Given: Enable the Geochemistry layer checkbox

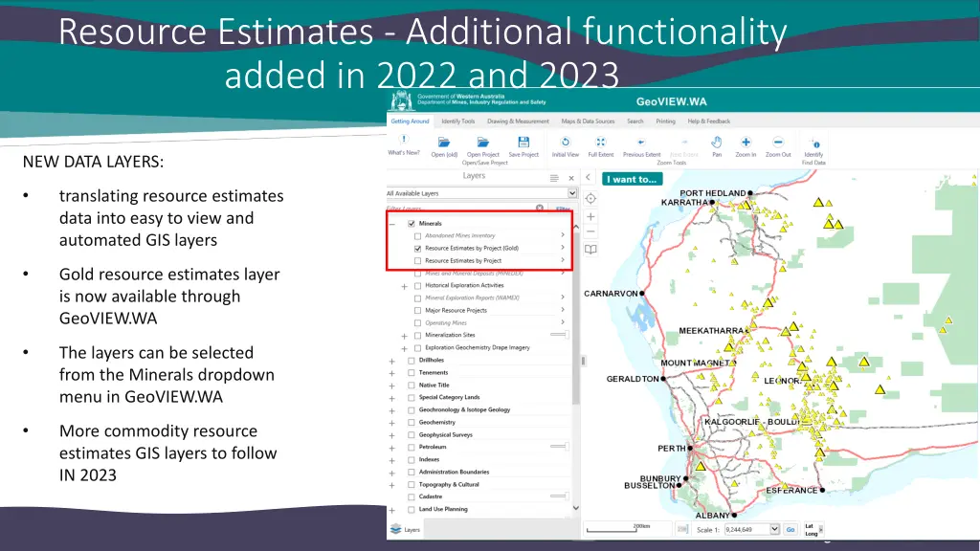Looking at the screenshot, I should pos(412,423).
